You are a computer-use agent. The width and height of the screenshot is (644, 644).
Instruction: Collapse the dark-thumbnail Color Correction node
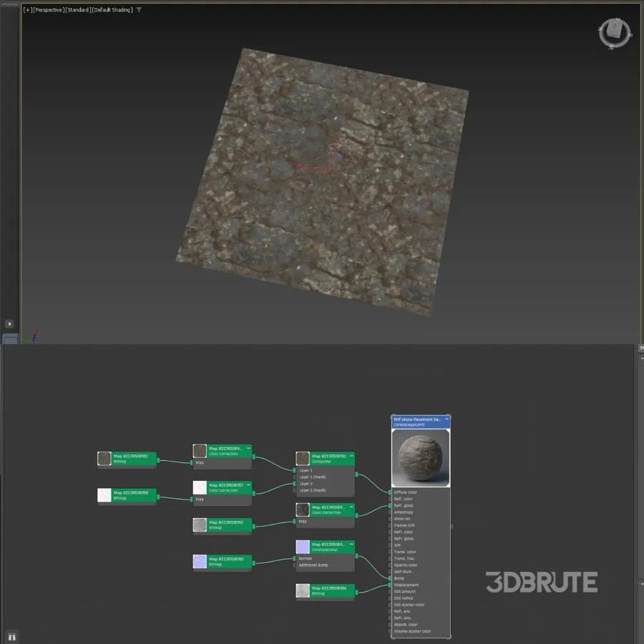tap(351, 507)
